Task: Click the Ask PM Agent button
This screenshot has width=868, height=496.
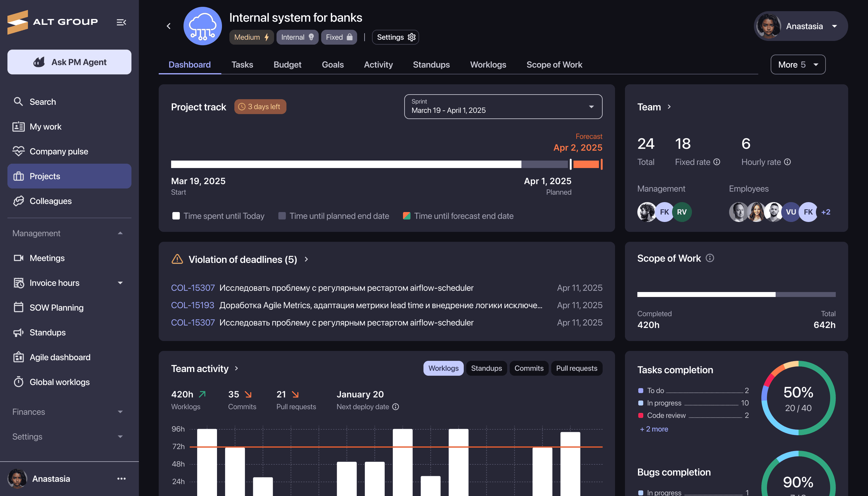Action: point(69,62)
